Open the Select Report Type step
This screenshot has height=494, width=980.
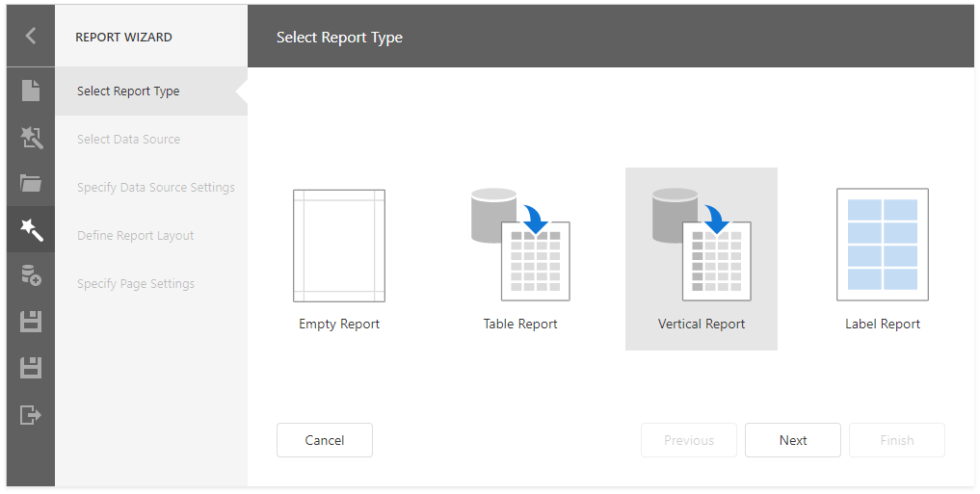pyautogui.click(x=128, y=91)
